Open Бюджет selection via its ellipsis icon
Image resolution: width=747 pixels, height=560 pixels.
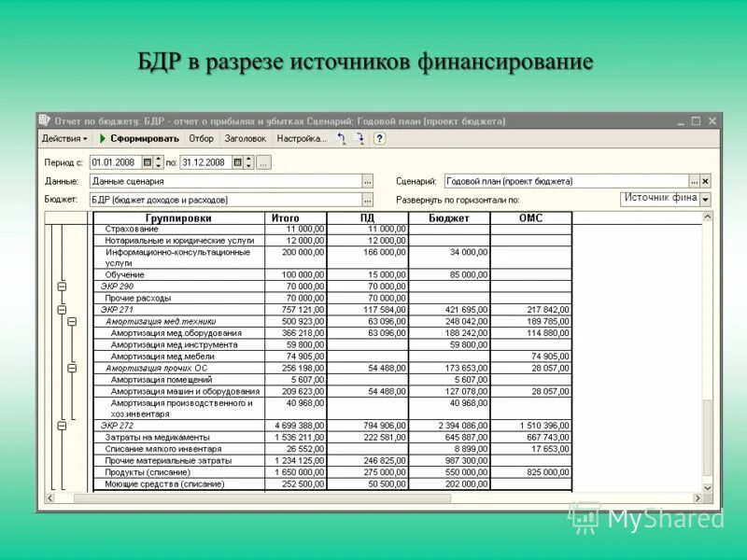(x=369, y=201)
